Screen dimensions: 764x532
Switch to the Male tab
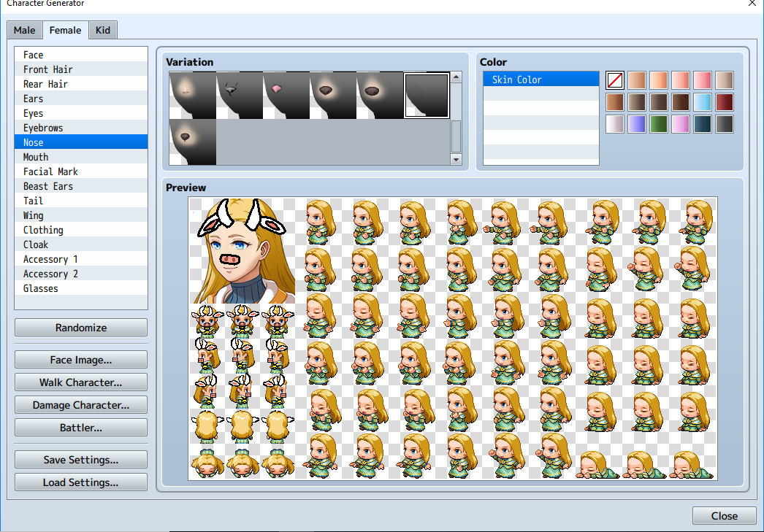24,30
